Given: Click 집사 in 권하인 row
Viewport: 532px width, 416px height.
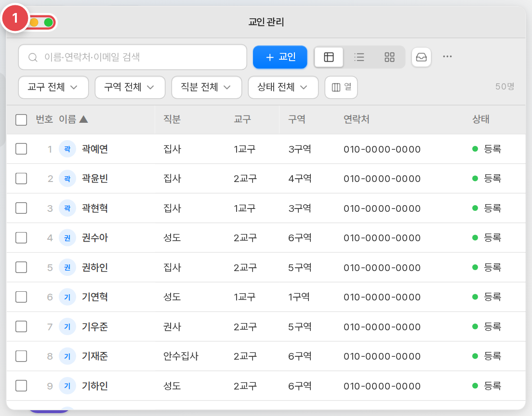Looking at the screenshot, I should (x=172, y=268).
